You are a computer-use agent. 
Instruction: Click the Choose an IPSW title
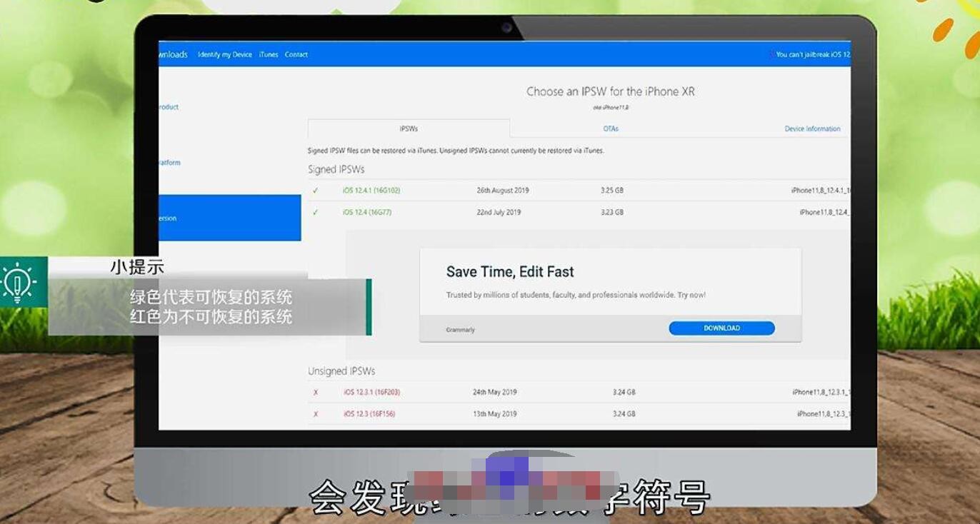(610, 91)
